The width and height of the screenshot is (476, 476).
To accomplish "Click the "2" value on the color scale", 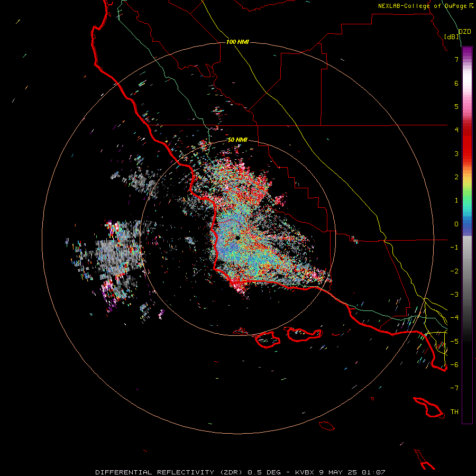I will (x=456, y=177).
